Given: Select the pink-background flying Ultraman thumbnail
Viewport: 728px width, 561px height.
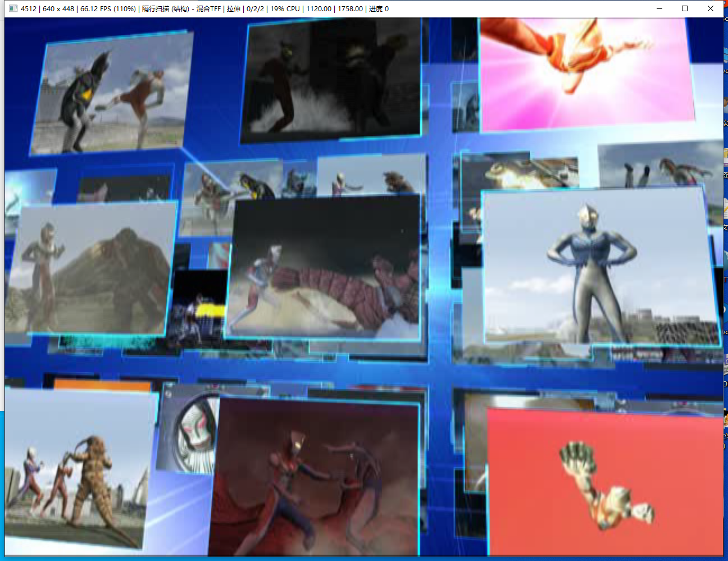Looking at the screenshot, I should [x=586, y=75].
